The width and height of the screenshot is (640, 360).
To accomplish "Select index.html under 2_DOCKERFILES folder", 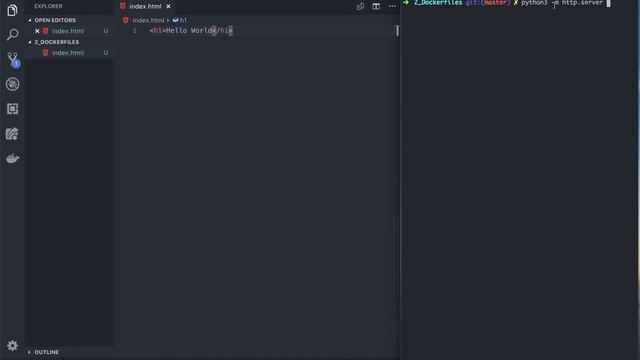I will click(68, 53).
